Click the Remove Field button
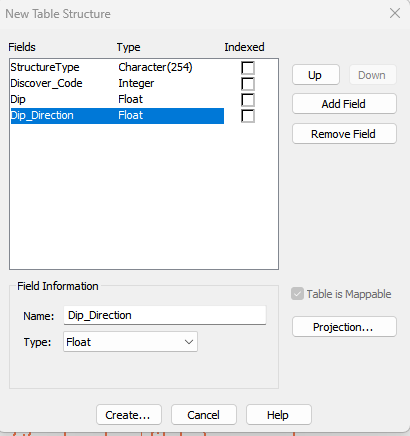The height and width of the screenshot is (436, 410). [x=344, y=134]
